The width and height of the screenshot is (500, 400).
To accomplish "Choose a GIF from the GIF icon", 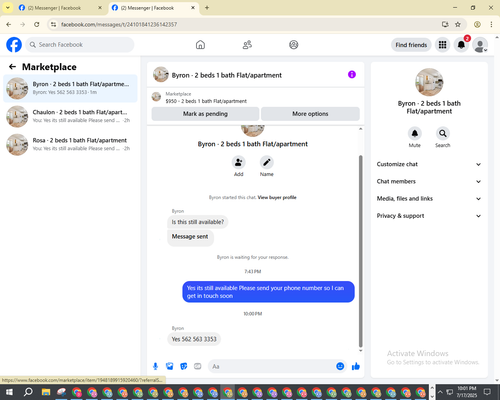I will tap(198, 366).
